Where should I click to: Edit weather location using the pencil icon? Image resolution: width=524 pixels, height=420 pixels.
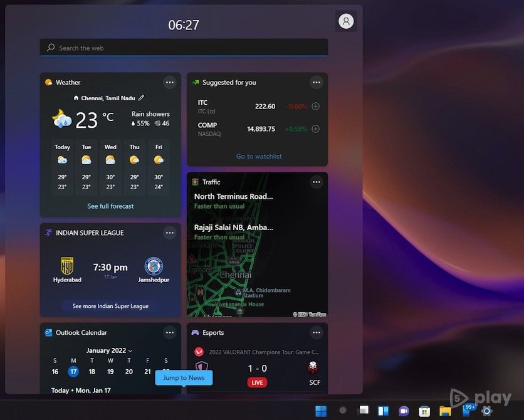(x=141, y=98)
